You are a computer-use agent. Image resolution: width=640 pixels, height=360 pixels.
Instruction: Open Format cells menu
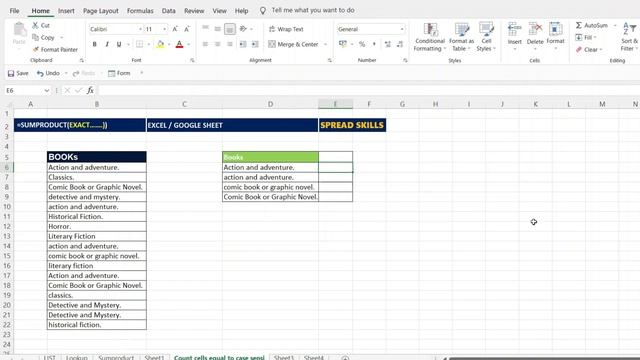(x=555, y=36)
